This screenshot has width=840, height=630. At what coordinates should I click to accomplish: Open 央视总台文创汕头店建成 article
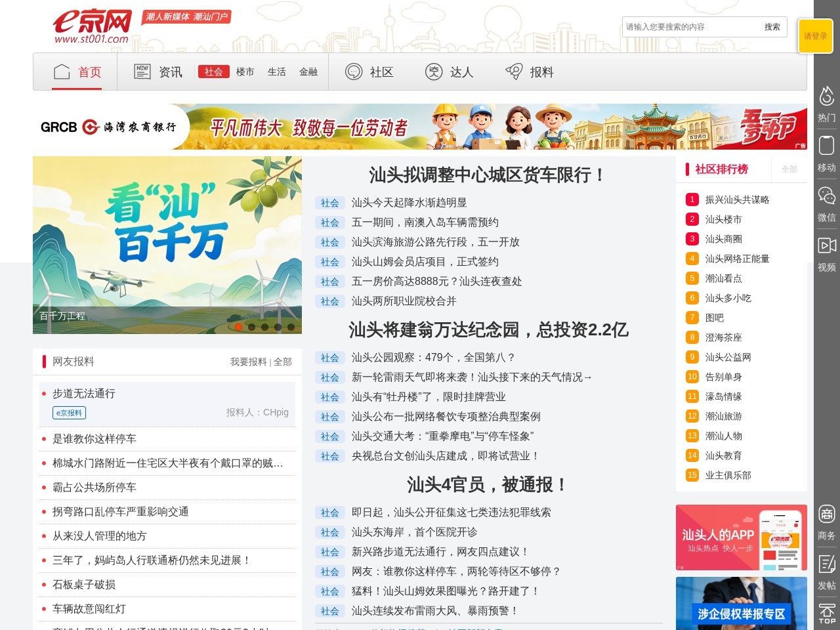click(446, 456)
